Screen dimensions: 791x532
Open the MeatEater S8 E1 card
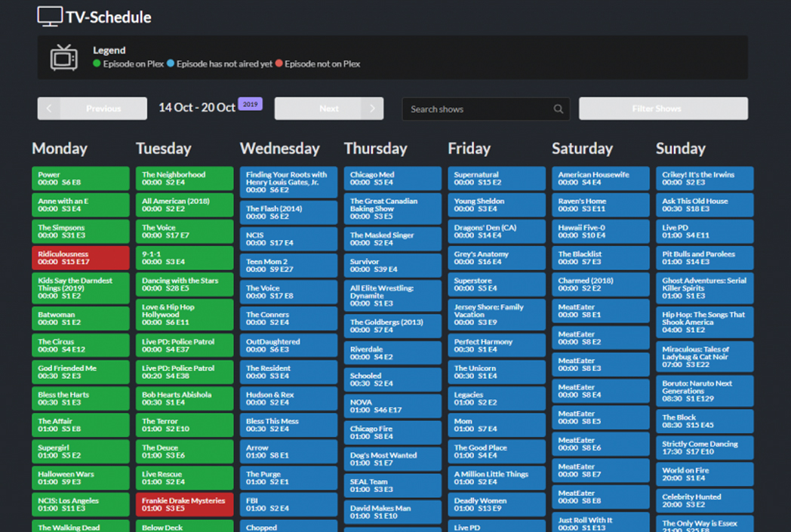click(600, 311)
